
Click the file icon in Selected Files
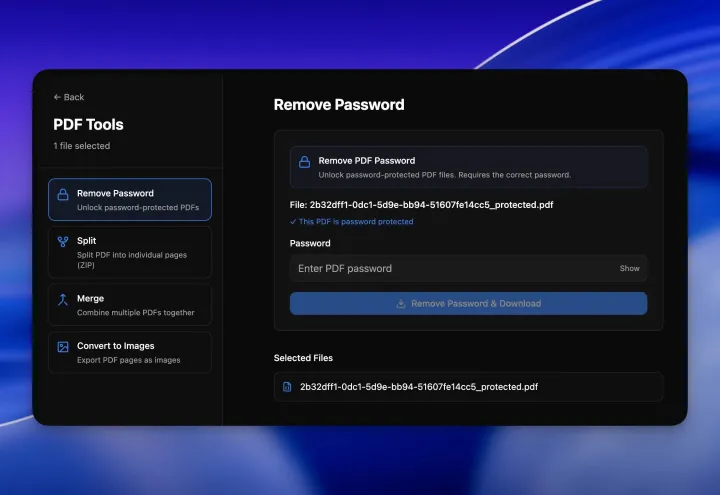pyautogui.click(x=287, y=387)
